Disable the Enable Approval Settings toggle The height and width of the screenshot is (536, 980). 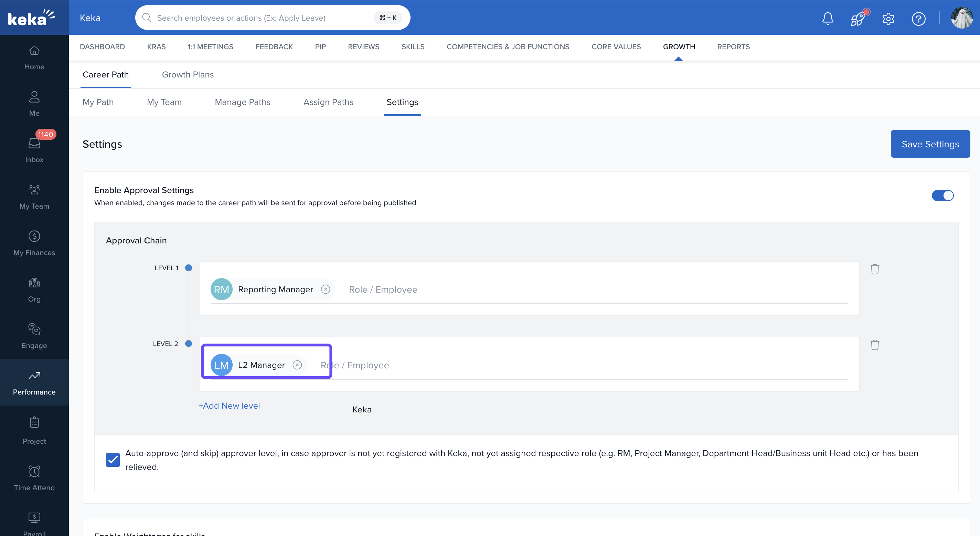click(942, 196)
